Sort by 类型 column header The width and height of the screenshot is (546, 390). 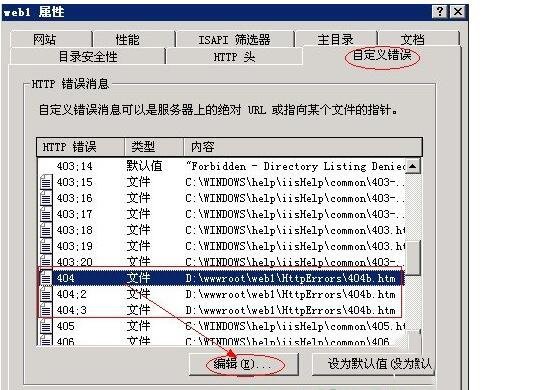point(154,147)
